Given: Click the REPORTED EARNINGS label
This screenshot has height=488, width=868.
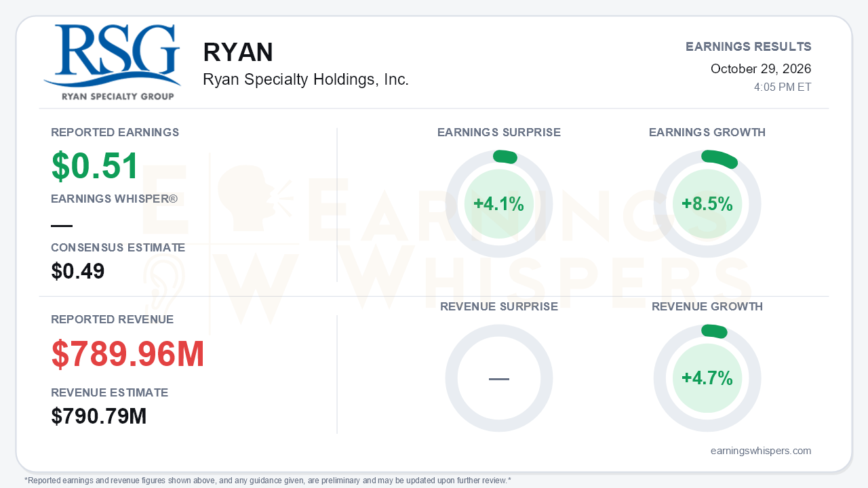Looking at the screenshot, I should (x=115, y=132).
